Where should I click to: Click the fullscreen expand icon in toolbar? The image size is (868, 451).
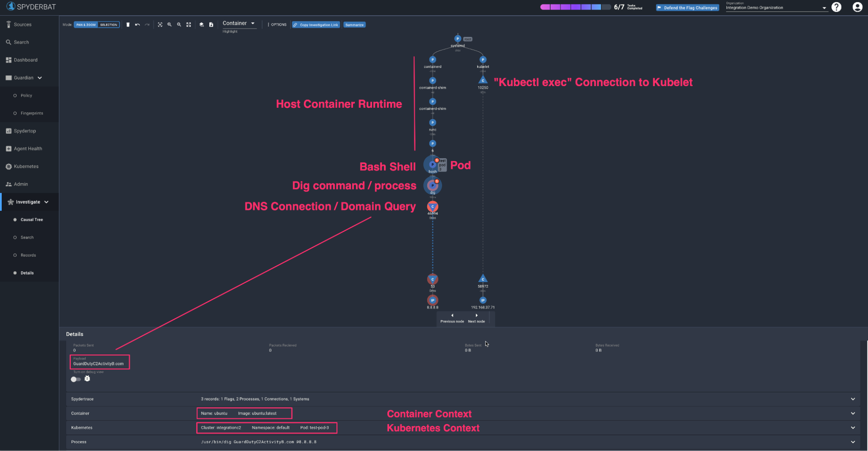coord(188,25)
